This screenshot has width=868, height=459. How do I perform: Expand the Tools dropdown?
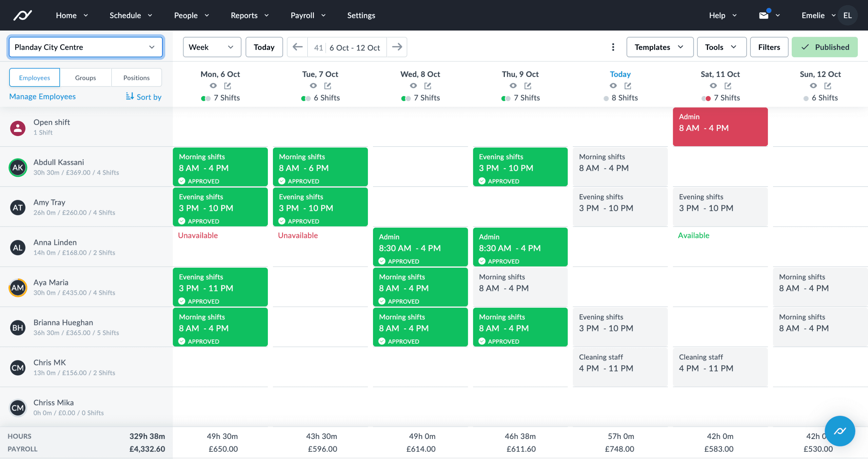(x=722, y=47)
